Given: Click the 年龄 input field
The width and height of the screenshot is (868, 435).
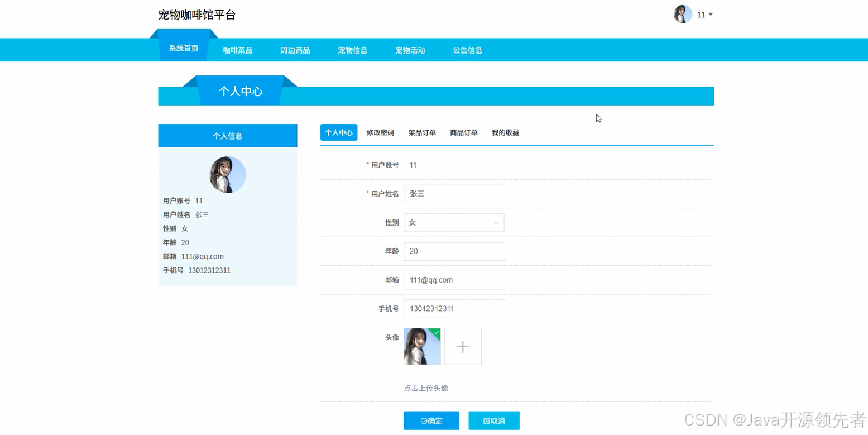Looking at the screenshot, I should coord(455,251).
